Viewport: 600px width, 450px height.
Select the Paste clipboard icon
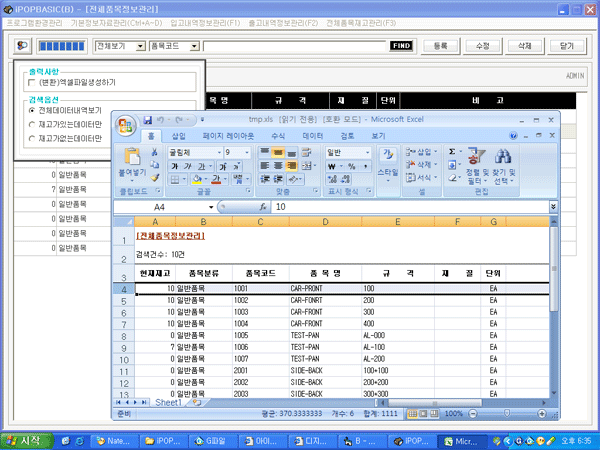tap(132, 157)
